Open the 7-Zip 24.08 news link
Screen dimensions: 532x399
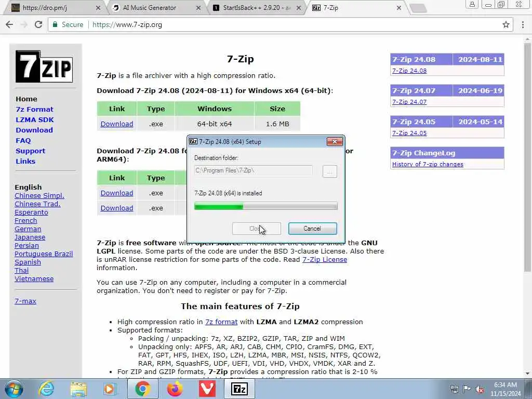point(409,71)
